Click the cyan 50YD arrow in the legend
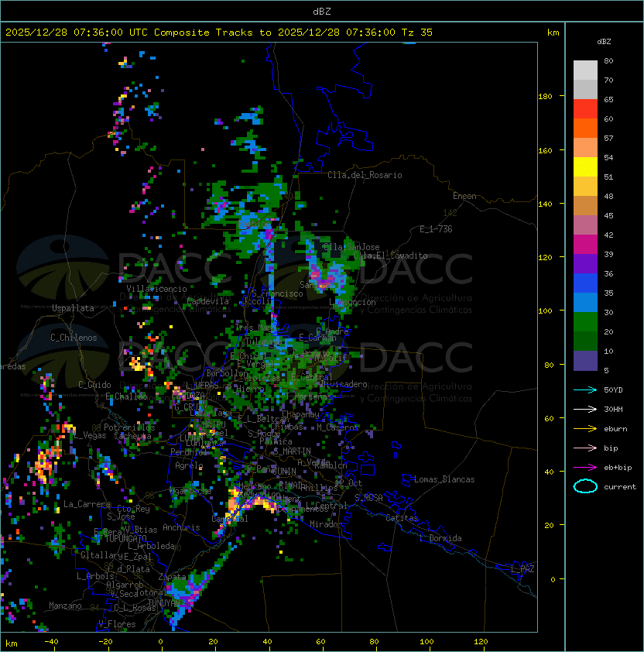The width and height of the screenshot is (644, 652). click(x=585, y=389)
